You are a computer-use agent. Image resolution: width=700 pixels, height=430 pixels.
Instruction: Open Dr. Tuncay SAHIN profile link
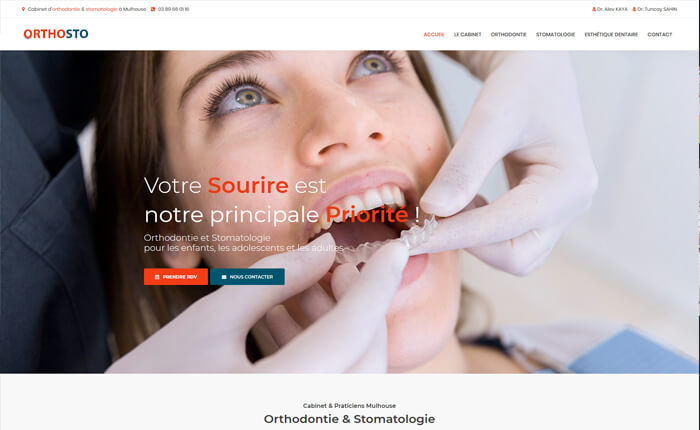[x=657, y=9]
